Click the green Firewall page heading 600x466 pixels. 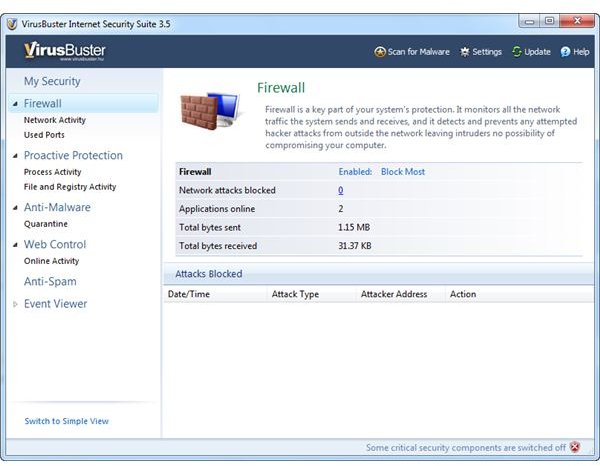(281, 88)
